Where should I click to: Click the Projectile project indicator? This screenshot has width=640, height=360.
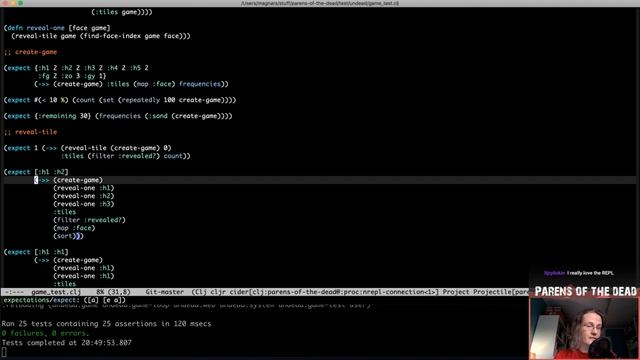[500, 292]
